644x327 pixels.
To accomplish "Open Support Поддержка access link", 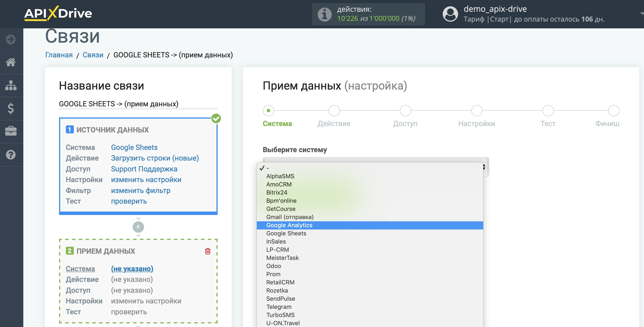I will point(144,169).
